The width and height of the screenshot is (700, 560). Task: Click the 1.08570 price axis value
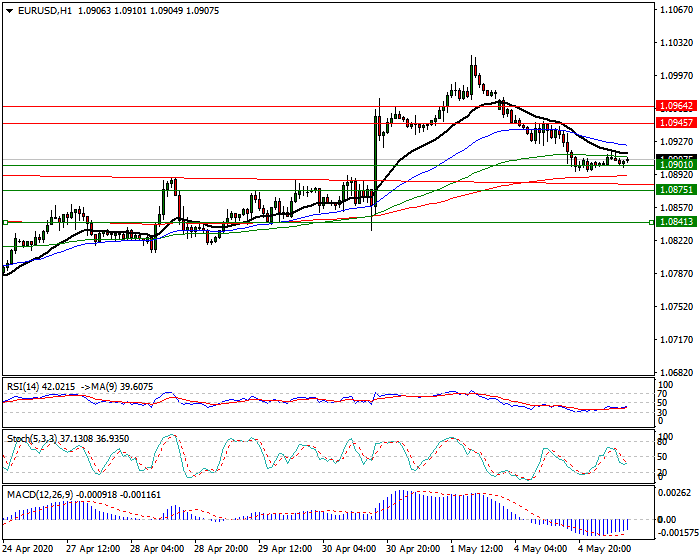(x=676, y=208)
